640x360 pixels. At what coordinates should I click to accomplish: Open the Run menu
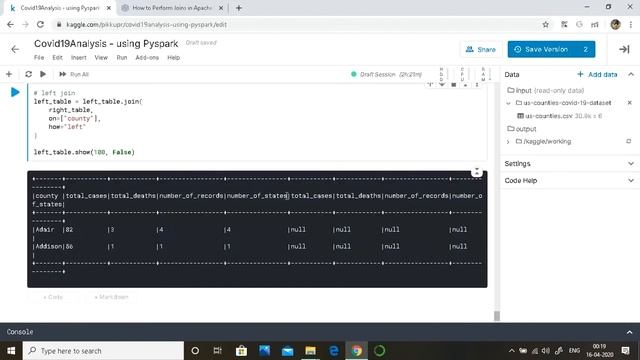click(x=122, y=58)
